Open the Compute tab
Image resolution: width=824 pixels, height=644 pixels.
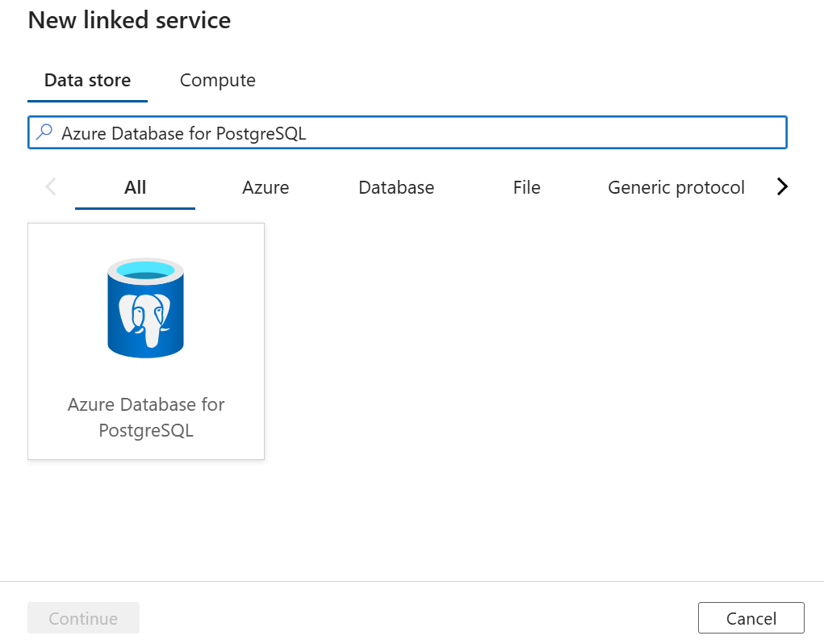pos(217,81)
